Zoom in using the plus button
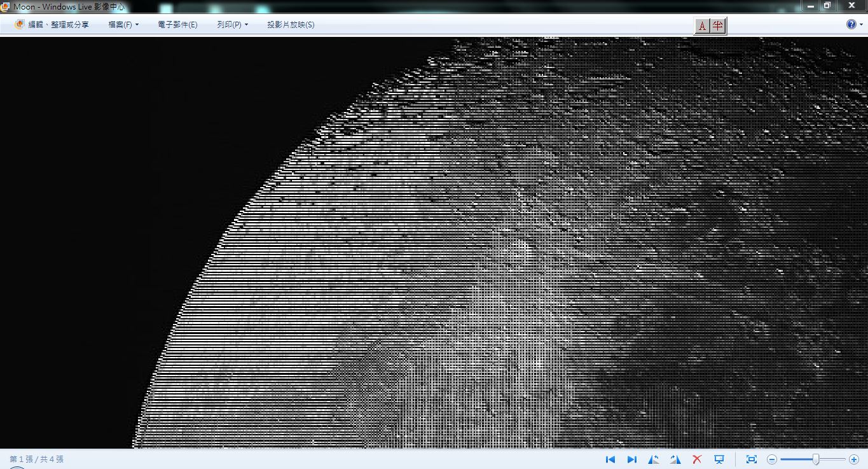This screenshot has width=868, height=469. 854,459
